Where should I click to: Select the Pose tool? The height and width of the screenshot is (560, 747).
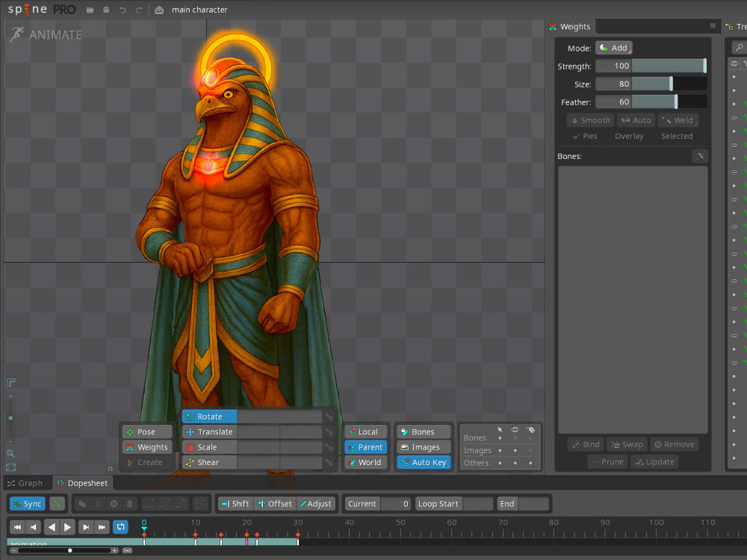pos(147,432)
